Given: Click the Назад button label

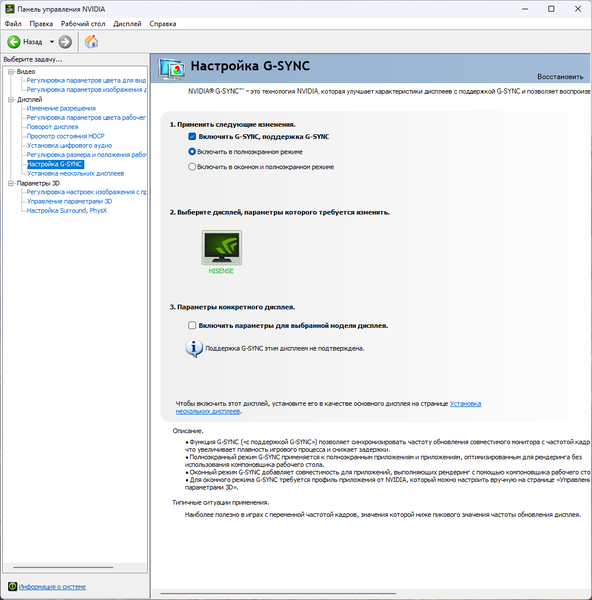Looking at the screenshot, I should point(33,42).
